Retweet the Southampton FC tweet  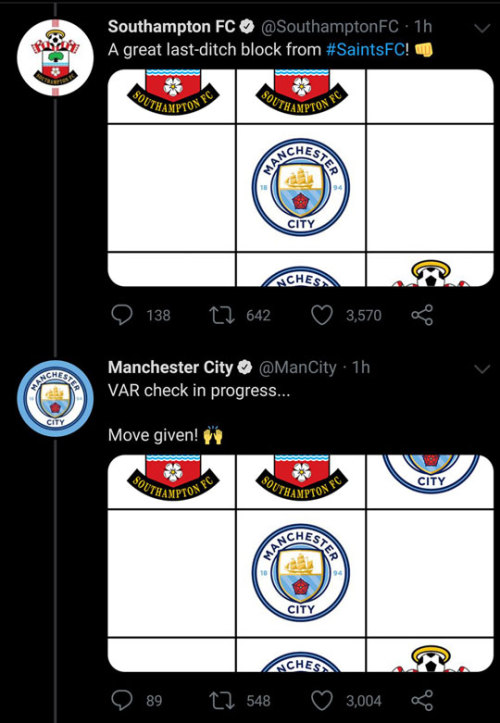coord(222,315)
